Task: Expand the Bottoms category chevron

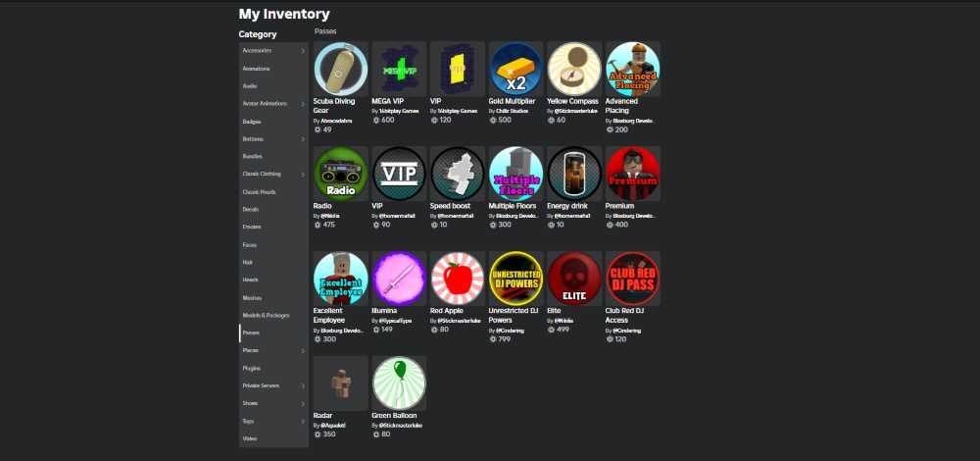Action: pos(303,139)
